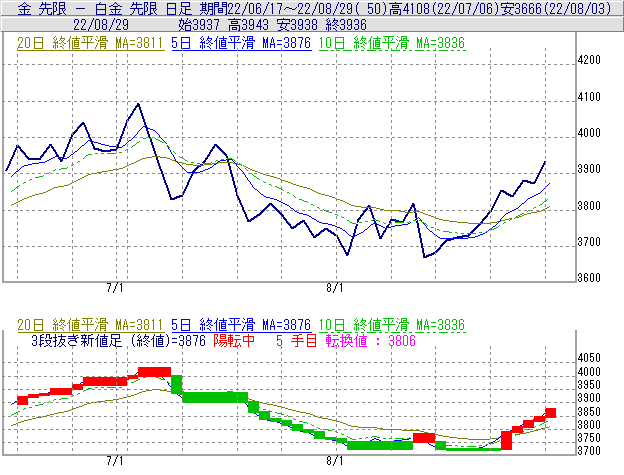624x475 pixels.
Task: Click the price line peak near 4100
Action: tap(138, 104)
